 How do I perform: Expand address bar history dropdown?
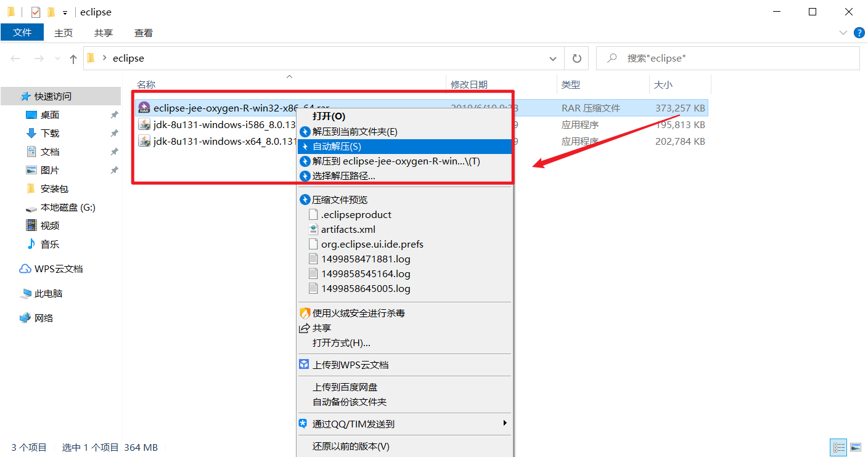tap(553, 59)
